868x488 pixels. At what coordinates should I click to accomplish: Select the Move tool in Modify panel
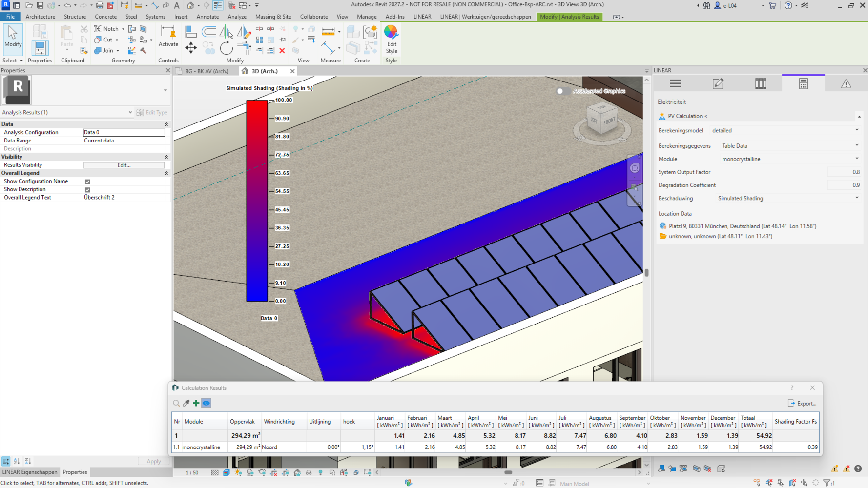tap(191, 48)
